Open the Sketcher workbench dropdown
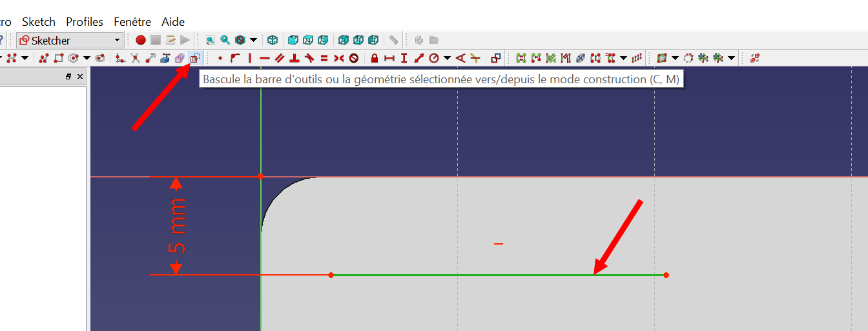 coord(70,40)
